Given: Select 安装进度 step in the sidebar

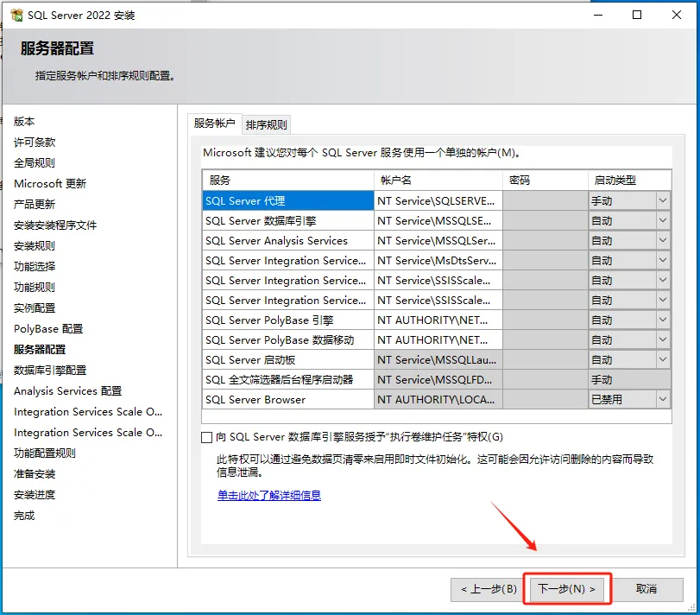Looking at the screenshot, I should pos(35,495).
